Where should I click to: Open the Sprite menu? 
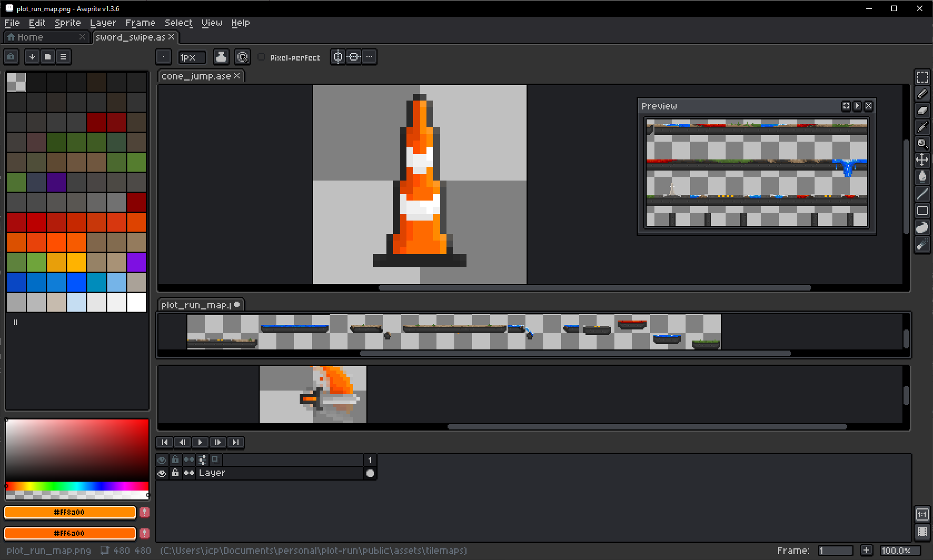pyautogui.click(x=67, y=23)
